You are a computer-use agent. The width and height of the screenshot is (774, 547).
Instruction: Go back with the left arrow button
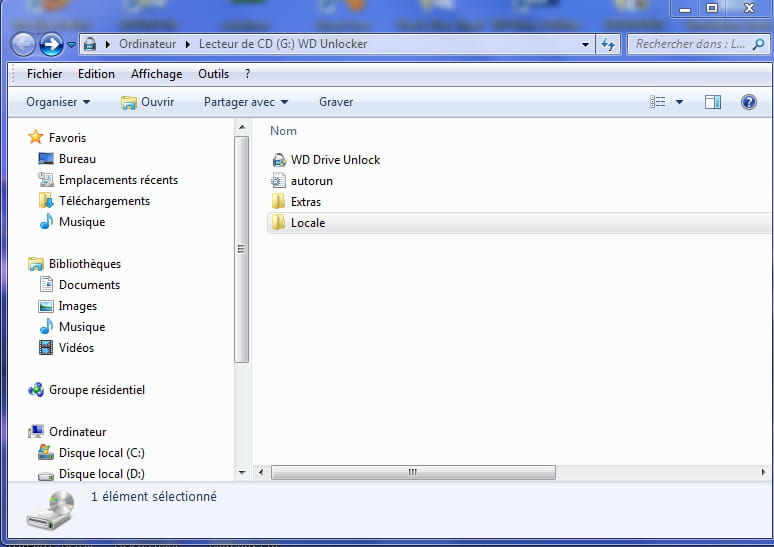(x=23, y=44)
